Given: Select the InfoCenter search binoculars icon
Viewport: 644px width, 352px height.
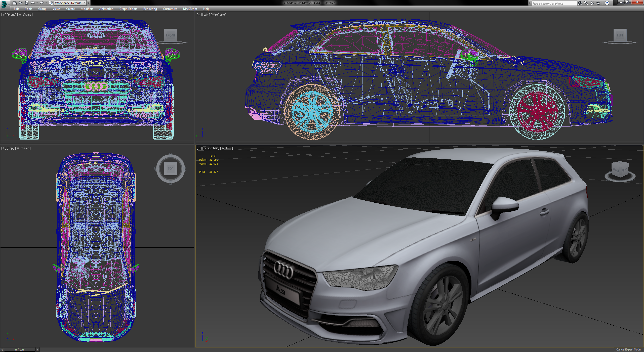Looking at the screenshot, I should 580,3.
